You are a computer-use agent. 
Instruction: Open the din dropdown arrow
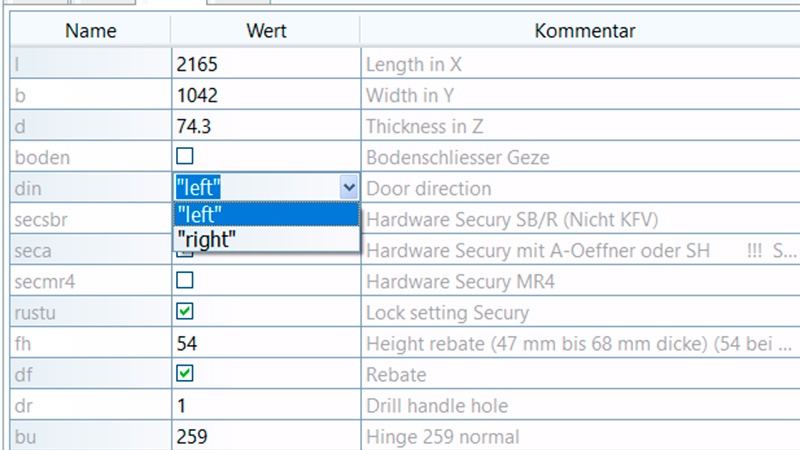[349, 187]
